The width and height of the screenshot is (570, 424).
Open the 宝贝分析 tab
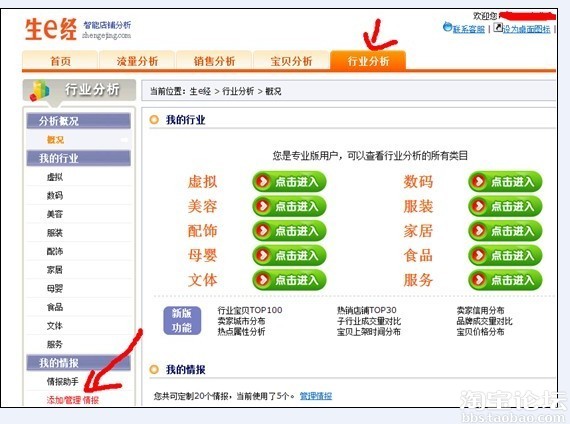pyautogui.click(x=291, y=60)
